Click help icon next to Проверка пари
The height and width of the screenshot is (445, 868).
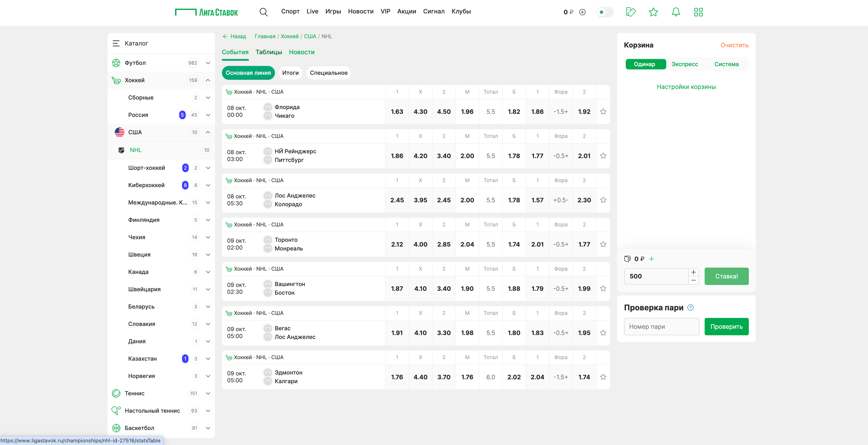690,308
